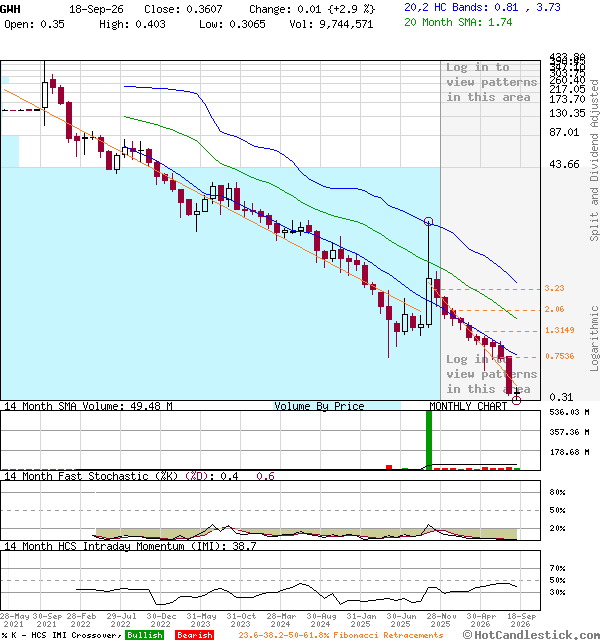This screenshot has width=600, height=640.
Task: Click the 2.06 Fibonacci level label
Action: click(554, 309)
